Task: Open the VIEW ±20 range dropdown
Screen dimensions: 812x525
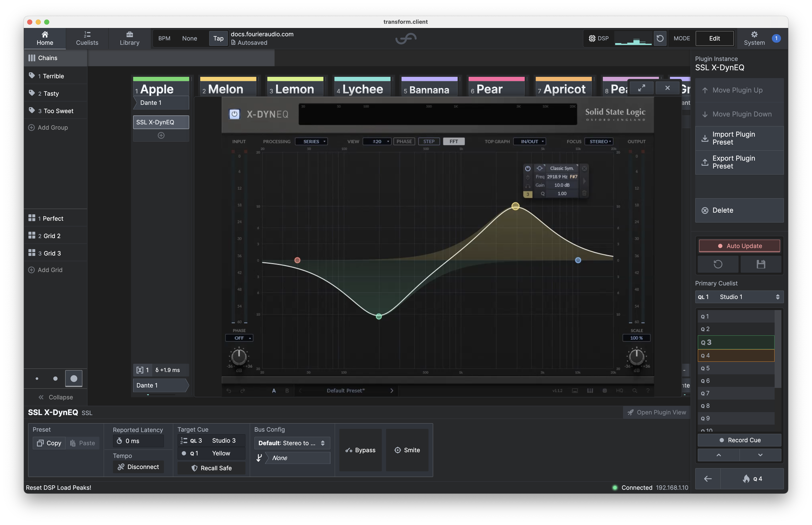Action: (377, 142)
